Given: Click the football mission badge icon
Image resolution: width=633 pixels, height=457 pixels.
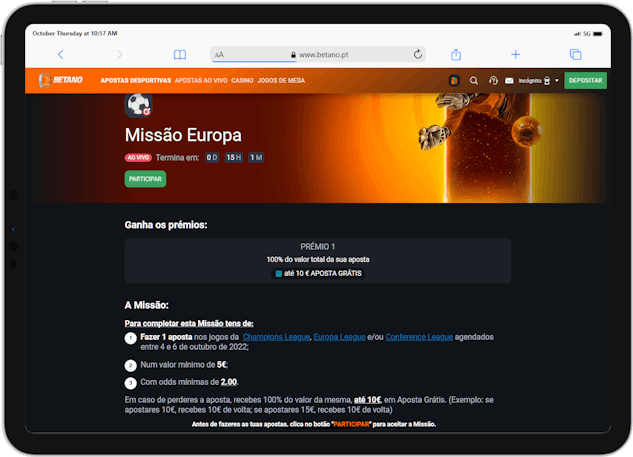Looking at the screenshot, I should (x=138, y=105).
